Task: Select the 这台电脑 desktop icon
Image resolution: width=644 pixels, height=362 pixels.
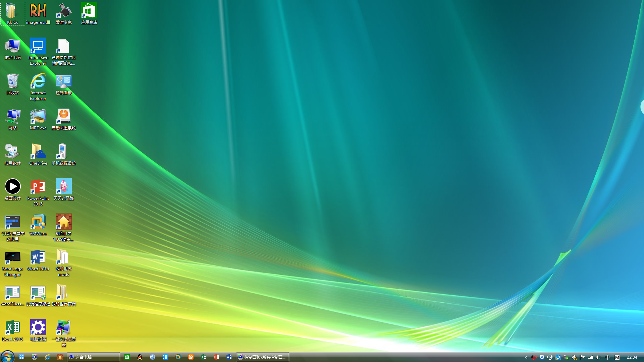Action: (12, 49)
